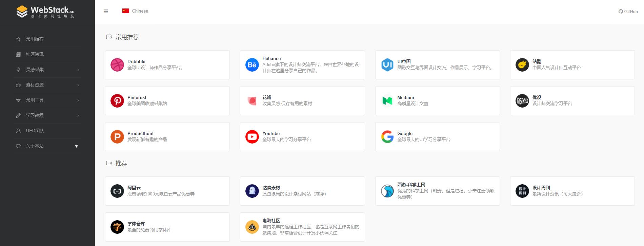Click the Pinterest red logo icon

point(117,101)
